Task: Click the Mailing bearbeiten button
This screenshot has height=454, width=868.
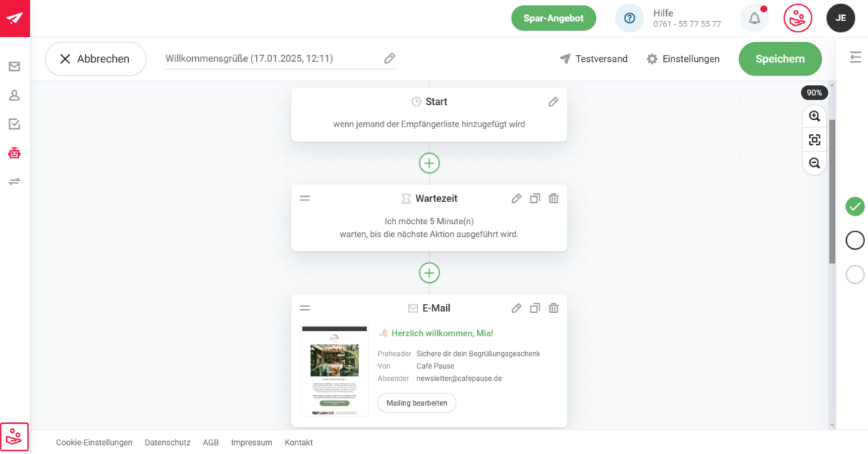Action: tap(417, 403)
